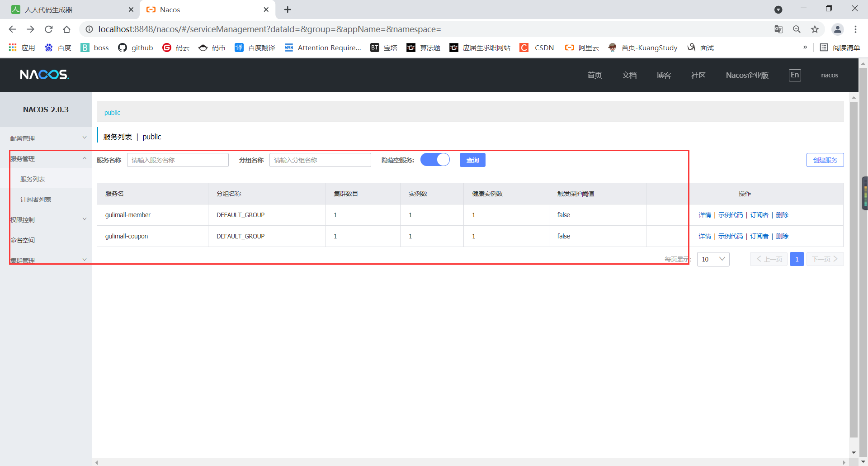Click the site info icon in address bar
The height and width of the screenshot is (466, 868).
tap(90, 29)
